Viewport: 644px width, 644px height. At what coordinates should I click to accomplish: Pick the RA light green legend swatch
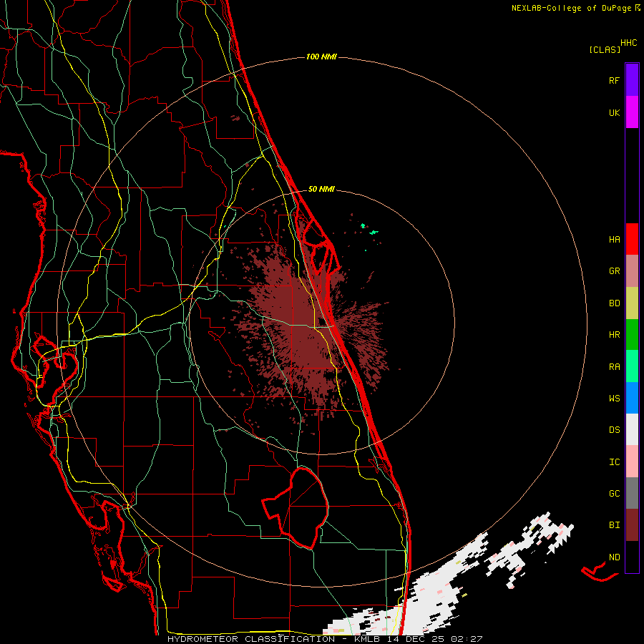[632, 366]
